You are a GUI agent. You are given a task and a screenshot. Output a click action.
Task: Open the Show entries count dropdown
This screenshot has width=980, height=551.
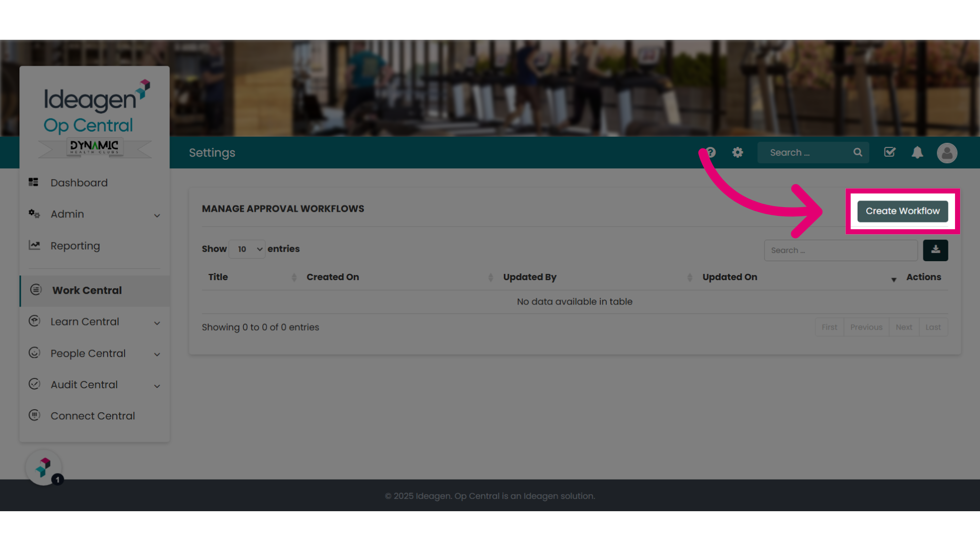[x=247, y=249]
